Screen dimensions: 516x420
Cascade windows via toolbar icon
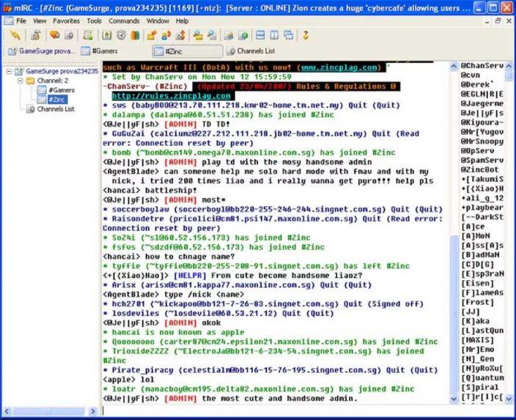(288, 35)
